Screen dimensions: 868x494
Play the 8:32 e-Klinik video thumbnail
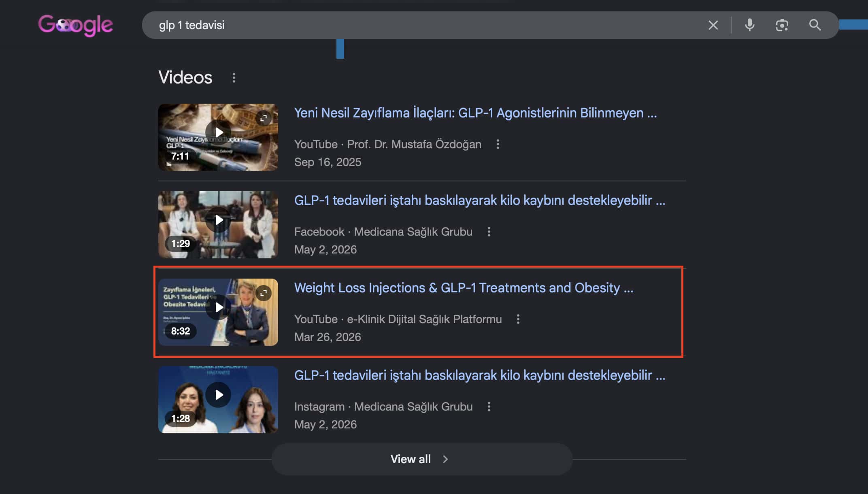[218, 312]
